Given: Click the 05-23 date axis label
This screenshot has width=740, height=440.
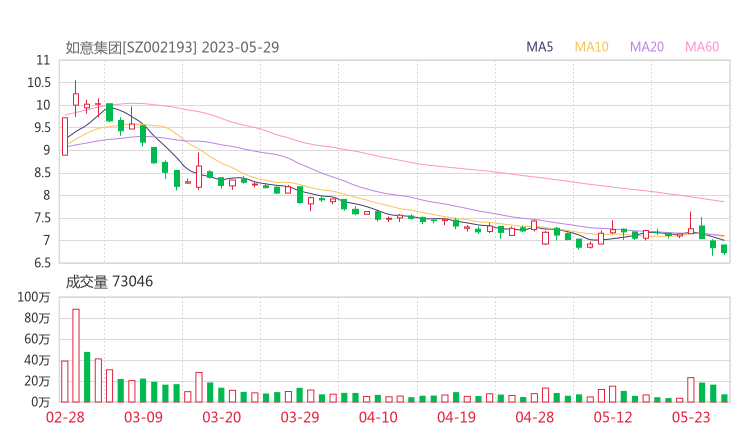Looking at the screenshot, I should tap(691, 417).
